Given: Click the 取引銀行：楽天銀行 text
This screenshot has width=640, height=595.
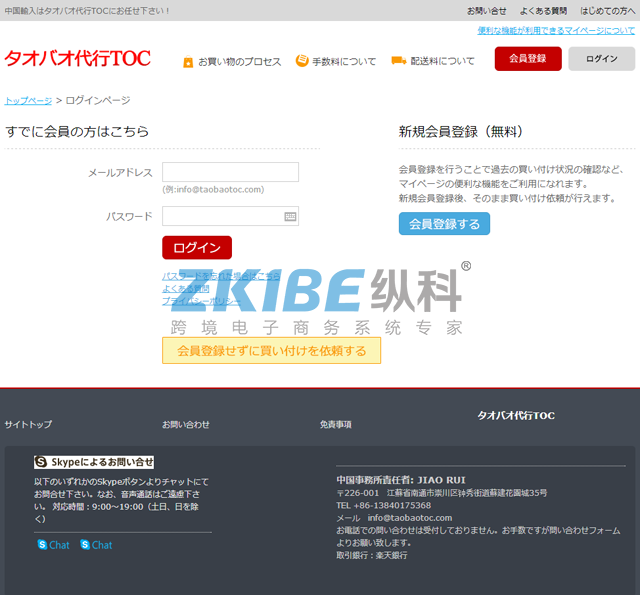Looking at the screenshot, I should click(372, 555).
